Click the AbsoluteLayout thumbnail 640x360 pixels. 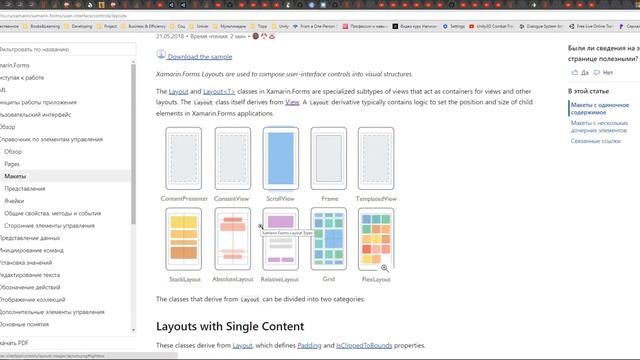[x=233, y=239]
